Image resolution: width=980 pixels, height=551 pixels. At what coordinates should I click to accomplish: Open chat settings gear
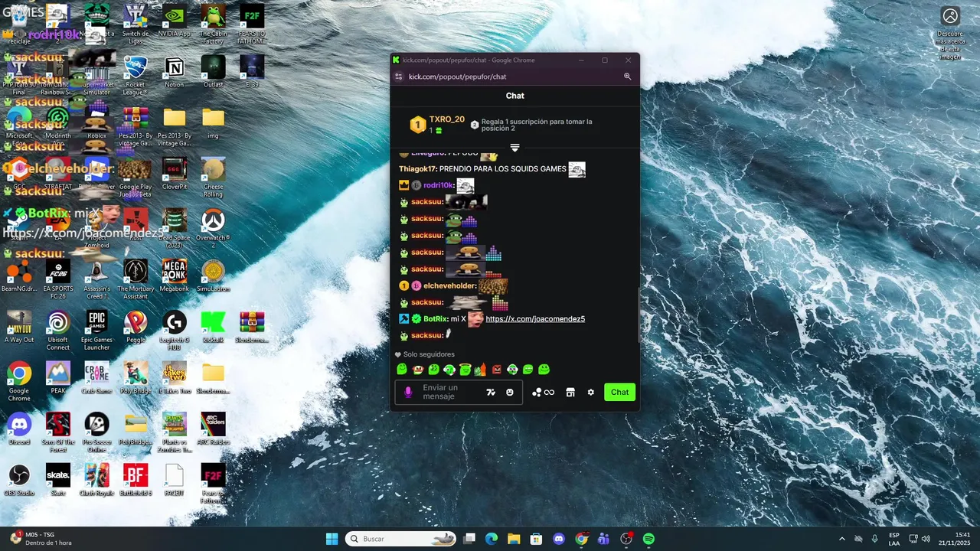590,393
